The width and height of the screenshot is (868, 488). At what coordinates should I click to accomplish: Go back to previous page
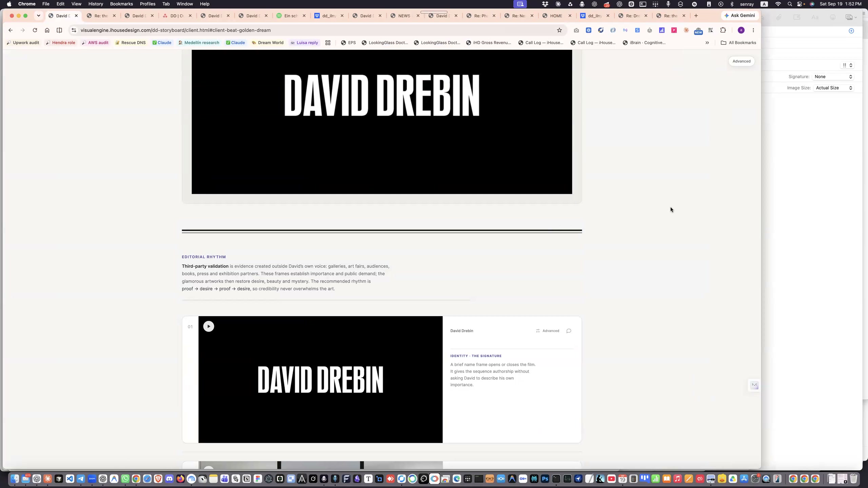[11, 30]
